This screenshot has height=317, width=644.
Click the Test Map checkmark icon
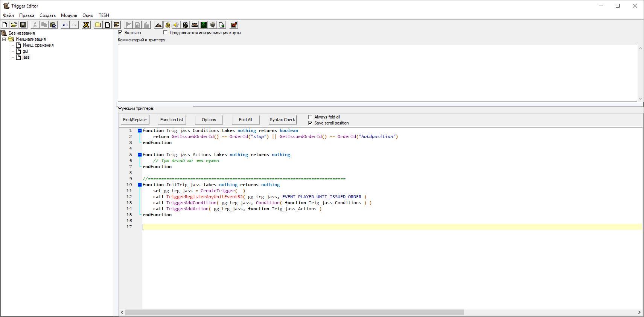234,25
